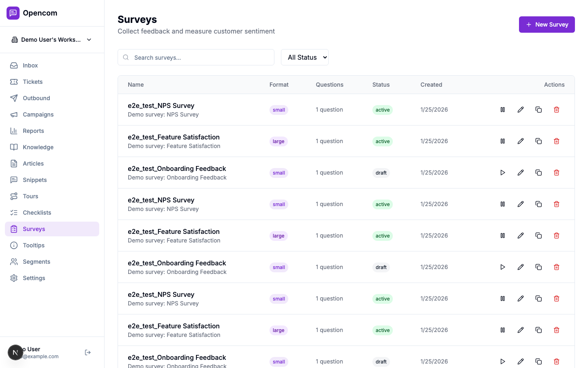Open the search surveys field
Image resolution: width=588 pixels, height=368 pixels.
(x=196, y=57)
